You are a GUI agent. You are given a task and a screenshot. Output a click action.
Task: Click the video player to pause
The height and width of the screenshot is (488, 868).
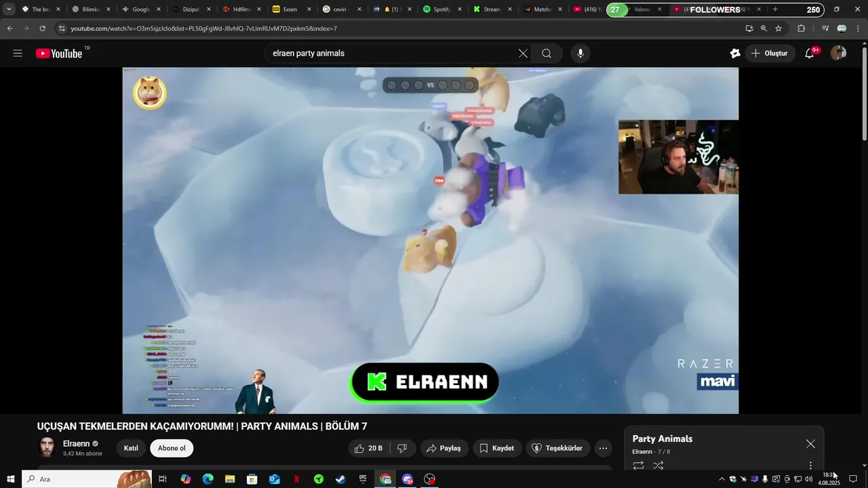pos(430,240)
